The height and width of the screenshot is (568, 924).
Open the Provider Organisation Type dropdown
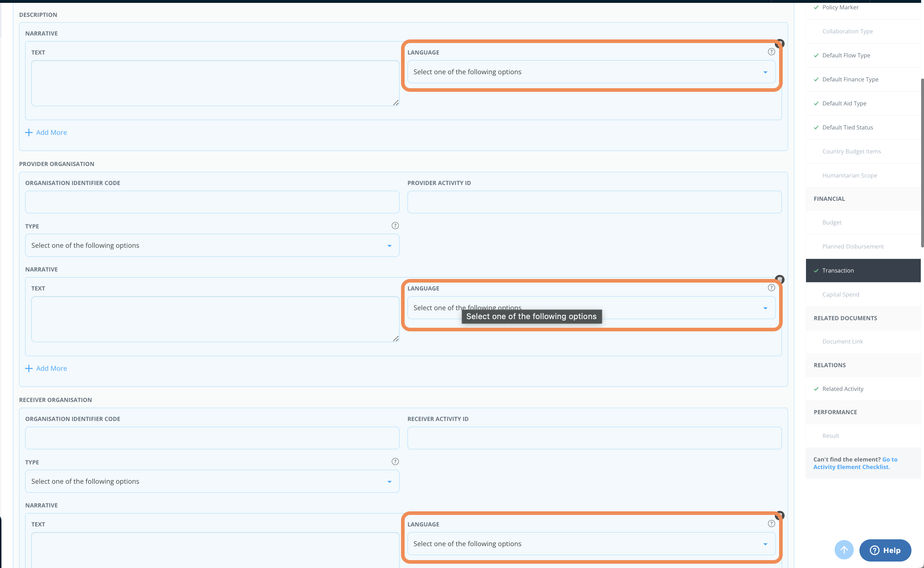tap(212, 245)
